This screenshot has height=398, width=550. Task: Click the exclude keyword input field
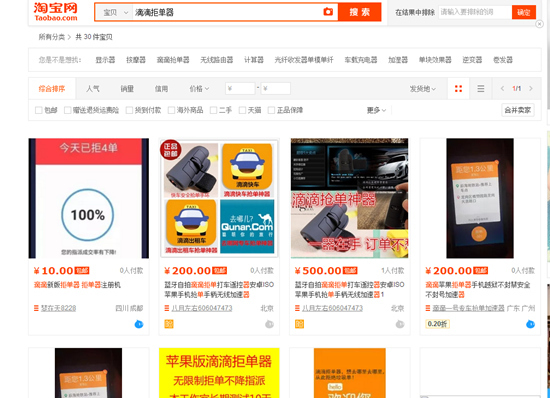475,12
